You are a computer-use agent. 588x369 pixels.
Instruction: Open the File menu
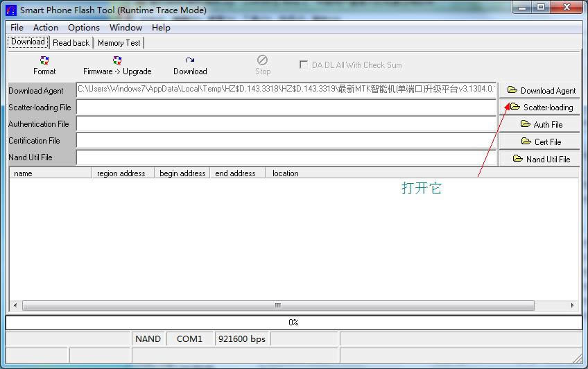click(x=17, y=28)
